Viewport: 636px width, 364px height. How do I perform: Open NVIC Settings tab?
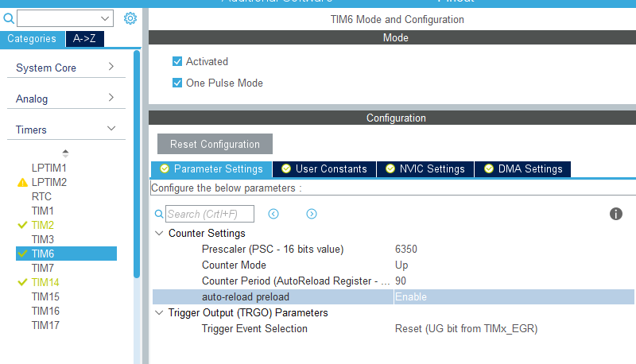click(425, 169)
